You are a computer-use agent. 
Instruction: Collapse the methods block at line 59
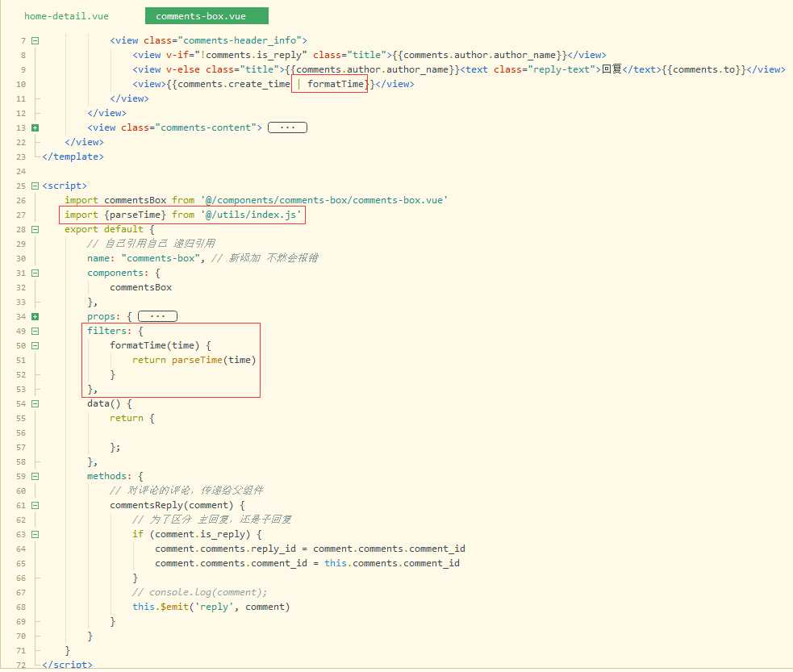click(35, 476)
